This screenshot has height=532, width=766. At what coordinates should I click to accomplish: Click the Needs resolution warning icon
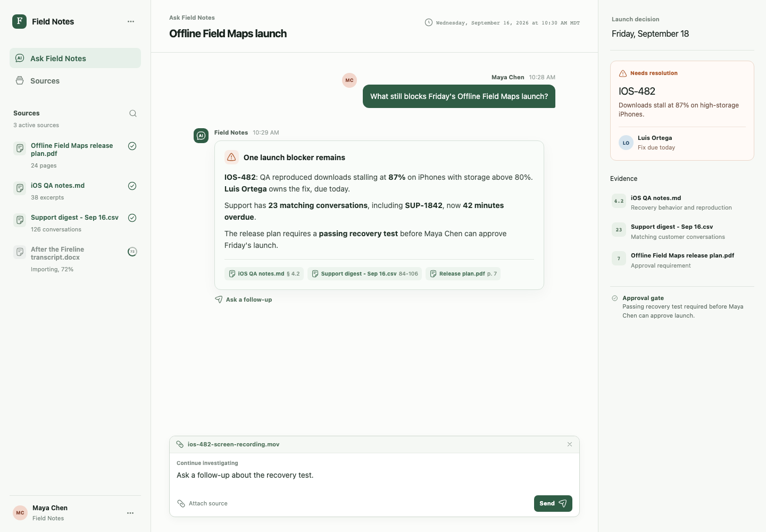623,73
